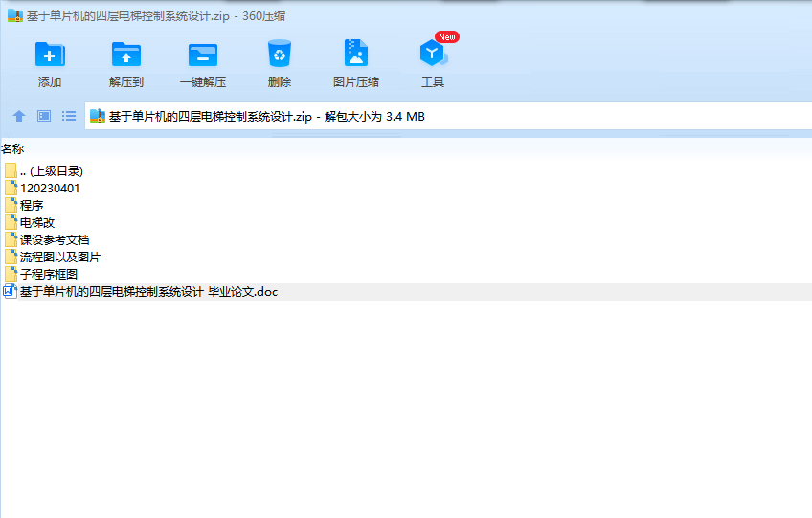This screenshot has width=812, height=518.
Task: Click the 删除 (Delete) recycle bin icon
Action: click(x=280, y=54)
